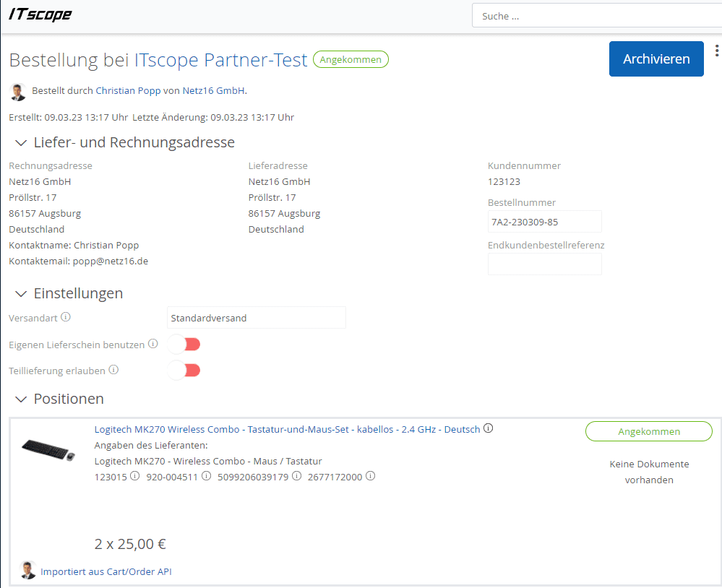Click info icon beside Eigenen Lieferschein benutzen
The height and width of the screenshot is (588, 722).
[x=152, y=345]
